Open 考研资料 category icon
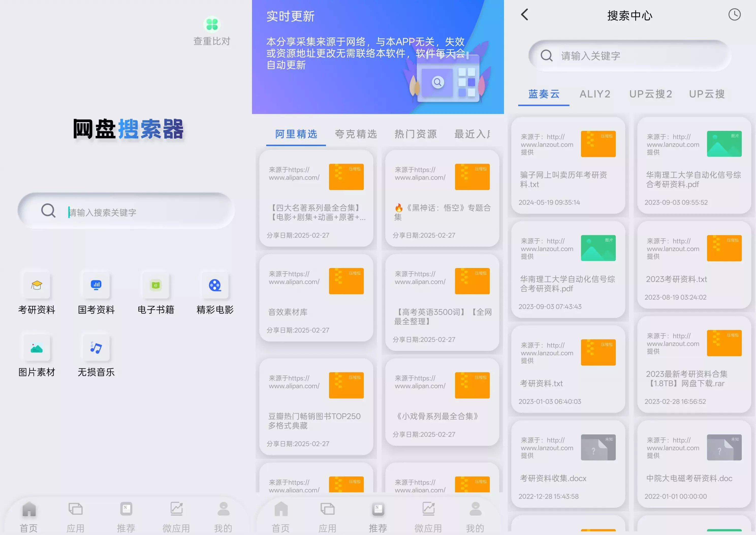The image size is (756, 535). coord(37,285)
